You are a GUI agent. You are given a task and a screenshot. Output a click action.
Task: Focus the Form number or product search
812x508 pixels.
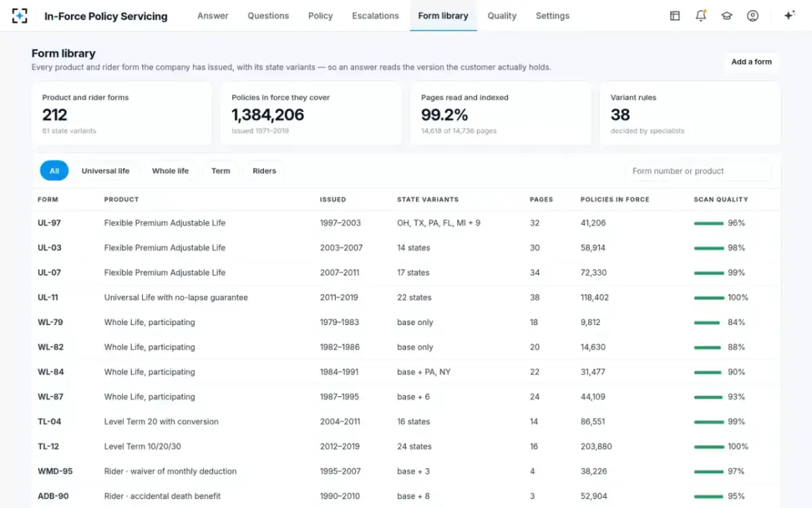[x=698, y=171]
